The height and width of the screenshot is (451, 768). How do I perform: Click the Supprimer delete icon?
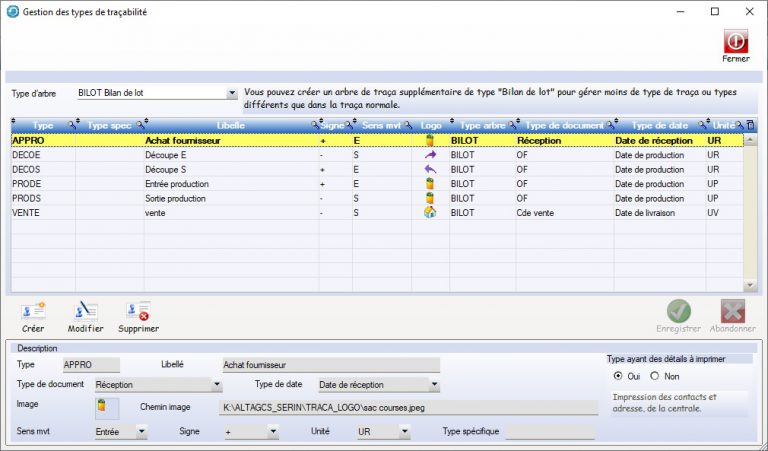138,311
